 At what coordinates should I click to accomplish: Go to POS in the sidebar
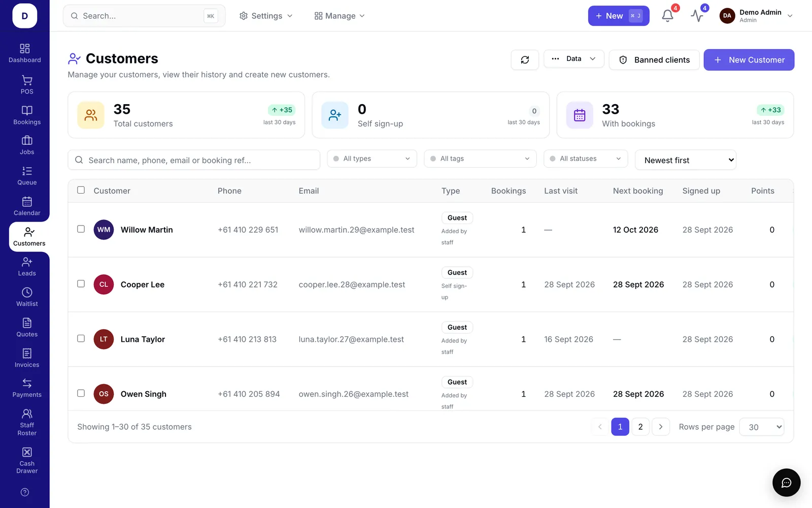click(27, 85)
